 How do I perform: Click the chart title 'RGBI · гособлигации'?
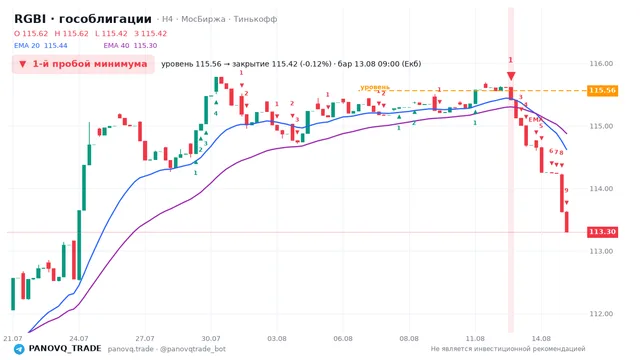83,19
